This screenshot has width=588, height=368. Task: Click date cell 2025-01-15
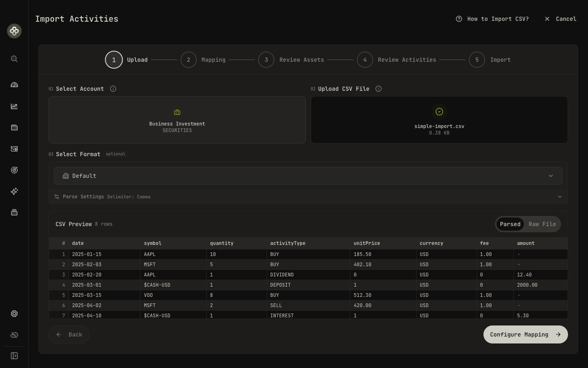point(105,254)
